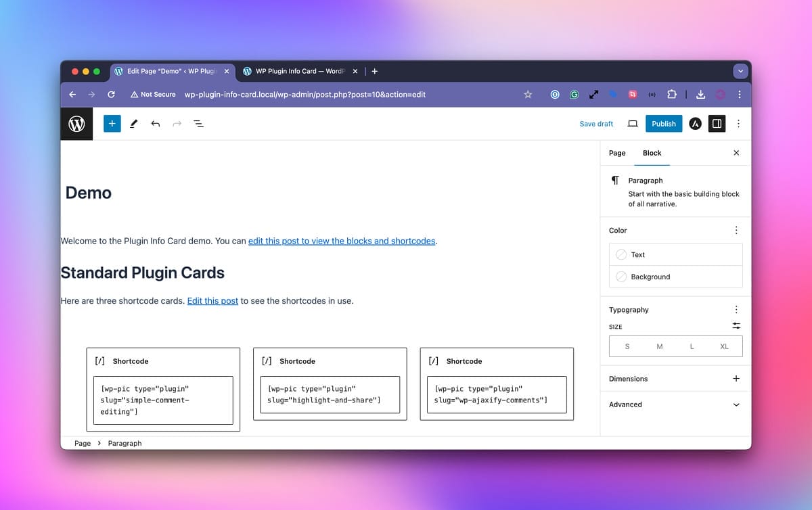
Task: Choose the M font size option
Action: (659, 346)
